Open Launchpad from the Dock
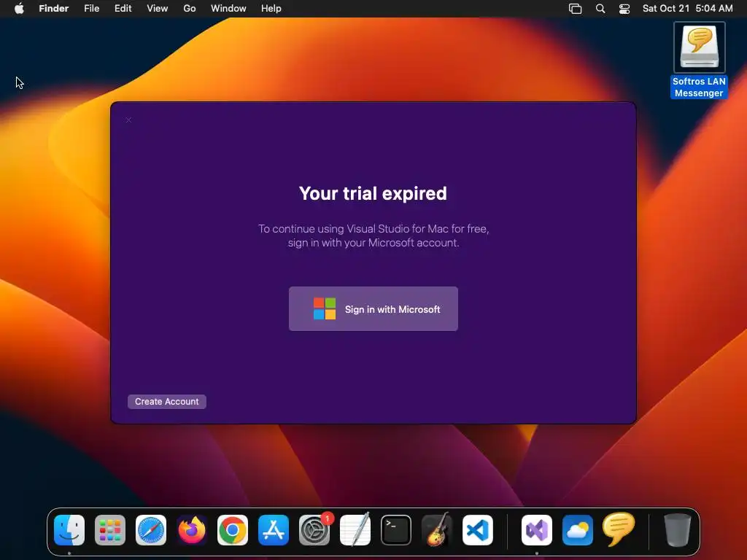Viewport: 747px width, 560px height. tap(110, 530)
